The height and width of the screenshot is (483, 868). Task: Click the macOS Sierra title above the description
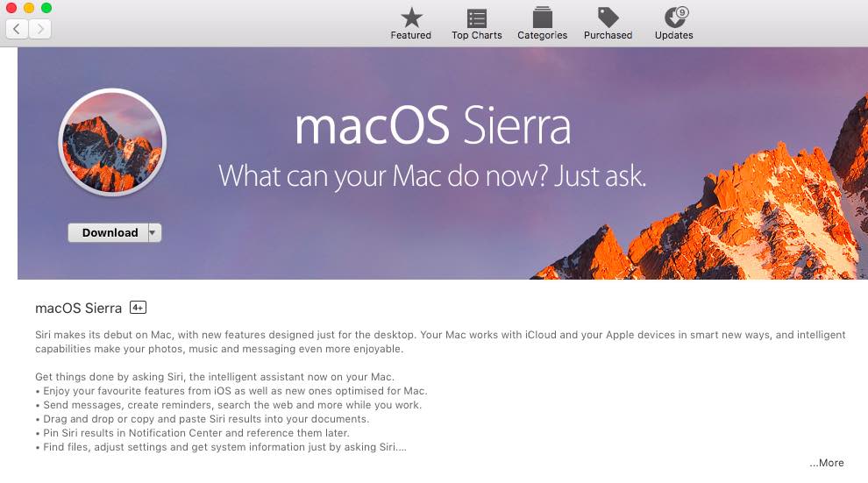click(78, 309)
